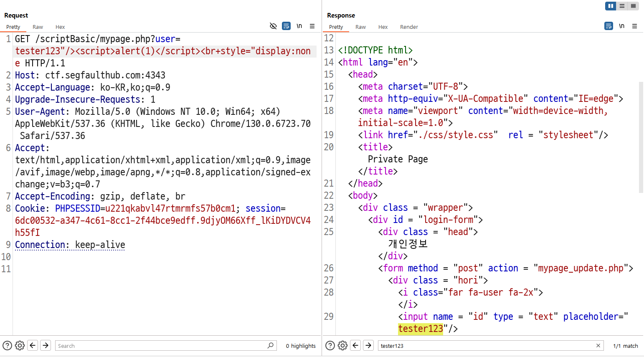Click the Connection: keep-alive header
Image resolution: width=644 pixels, height=357 pixels.
[x=70, y=245]
